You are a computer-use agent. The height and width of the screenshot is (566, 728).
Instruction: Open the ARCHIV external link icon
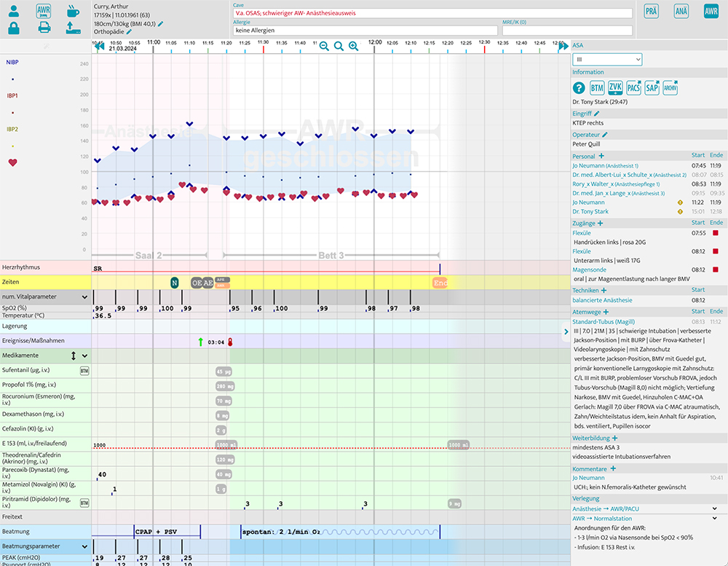pyautogui.click(x=670, y=88)
